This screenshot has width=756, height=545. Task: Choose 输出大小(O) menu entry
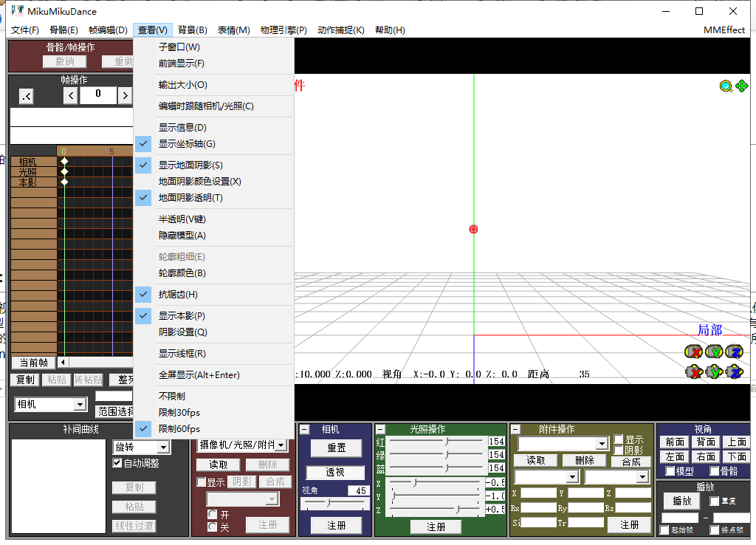(214, 85)
